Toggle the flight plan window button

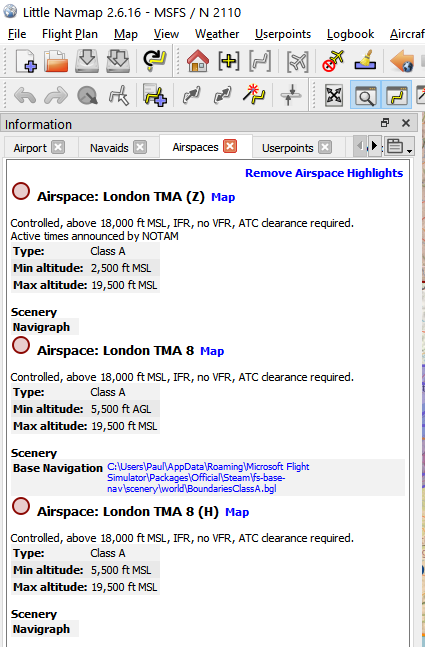pyautogui.click(x=397, y=96)
